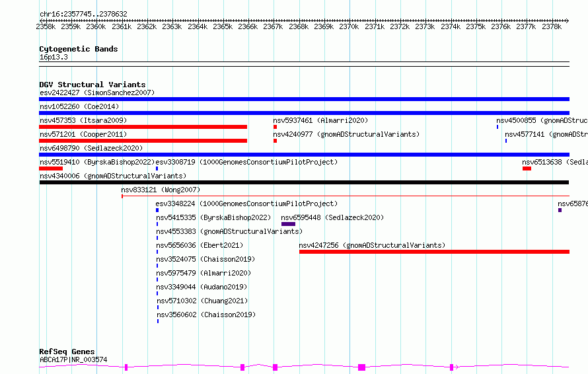Open nsv5710302 (Chuang2021) label
The image size is (588, 374).
[203, 301]
